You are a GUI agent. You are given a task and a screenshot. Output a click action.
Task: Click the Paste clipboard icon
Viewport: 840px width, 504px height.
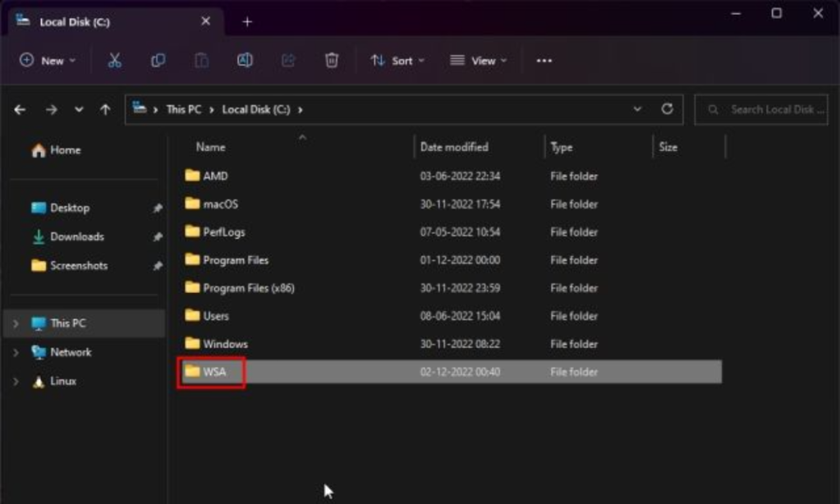(201, 61)
